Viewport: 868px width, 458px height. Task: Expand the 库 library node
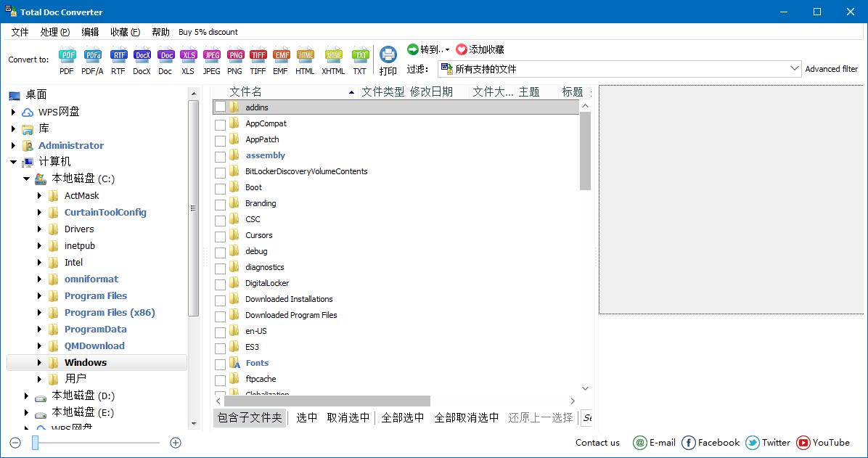coord(13,129)
